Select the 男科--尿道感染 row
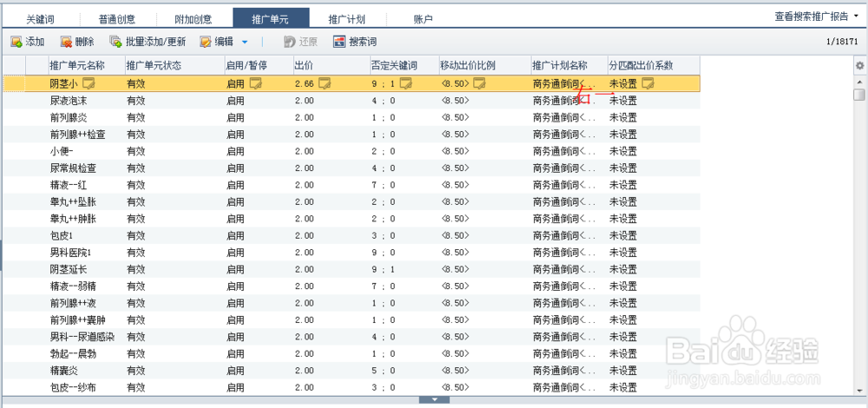 click(352, 337)
